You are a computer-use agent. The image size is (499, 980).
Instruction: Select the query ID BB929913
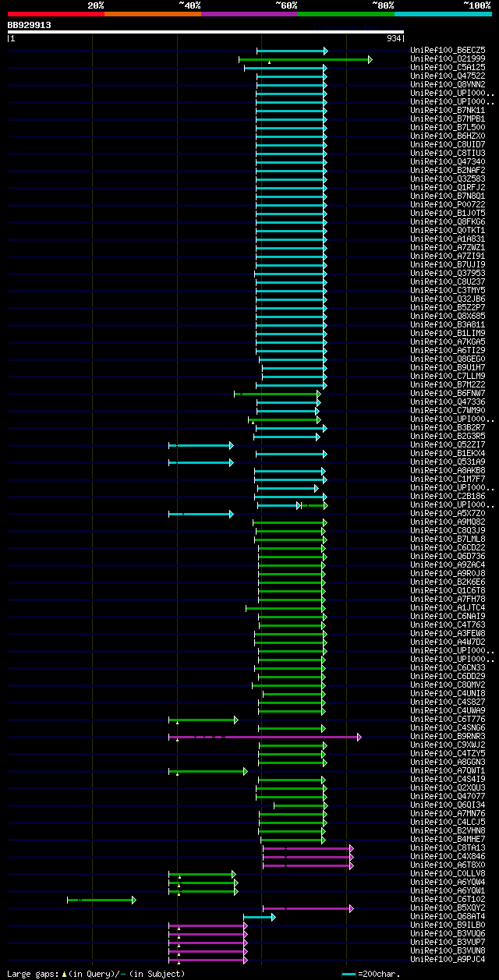point(30,25)
